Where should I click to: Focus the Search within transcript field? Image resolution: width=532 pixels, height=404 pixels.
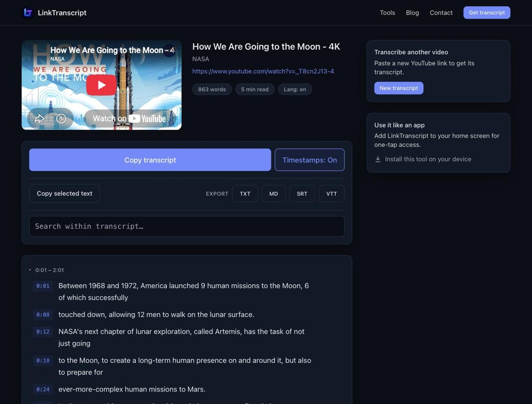[x=187, y=226]
